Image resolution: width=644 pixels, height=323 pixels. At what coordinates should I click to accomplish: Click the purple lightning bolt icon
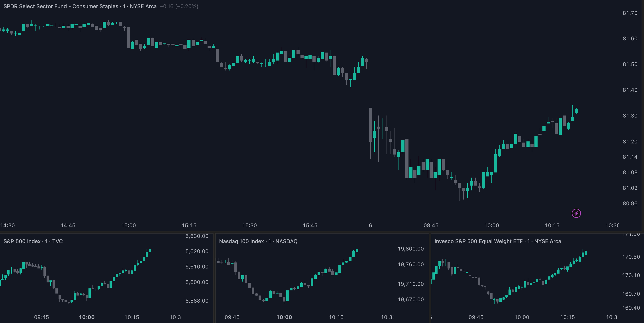(576, 213)
